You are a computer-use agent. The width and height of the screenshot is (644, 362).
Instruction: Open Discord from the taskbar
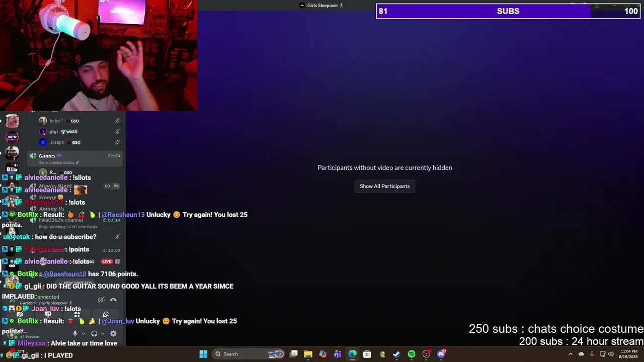pyautogui.click(x=441, y=354)
